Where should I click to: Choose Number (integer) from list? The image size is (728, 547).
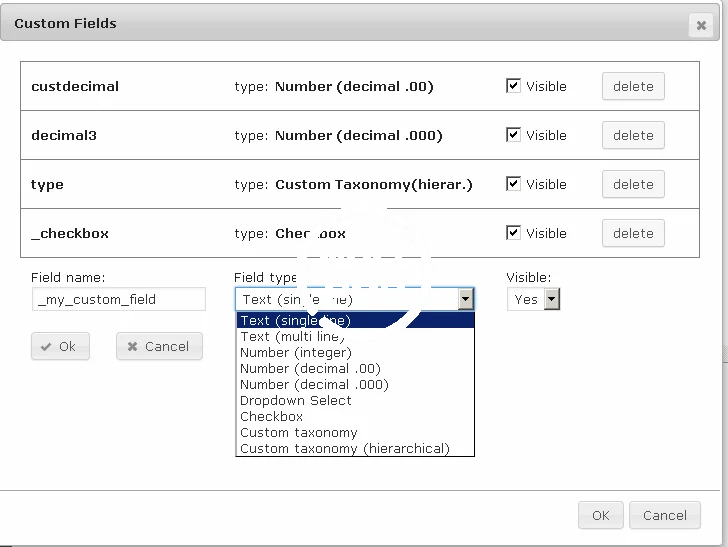(296, 353)
